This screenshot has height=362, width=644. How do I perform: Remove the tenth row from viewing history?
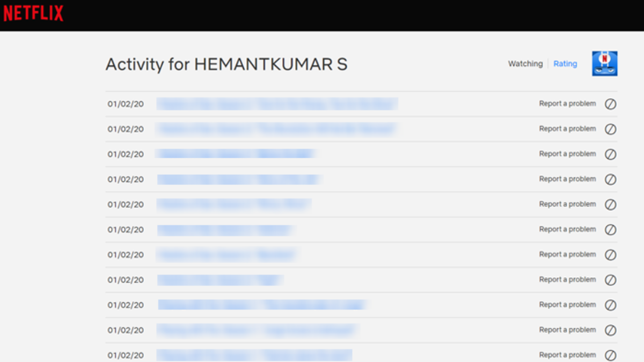click(610, 330)
